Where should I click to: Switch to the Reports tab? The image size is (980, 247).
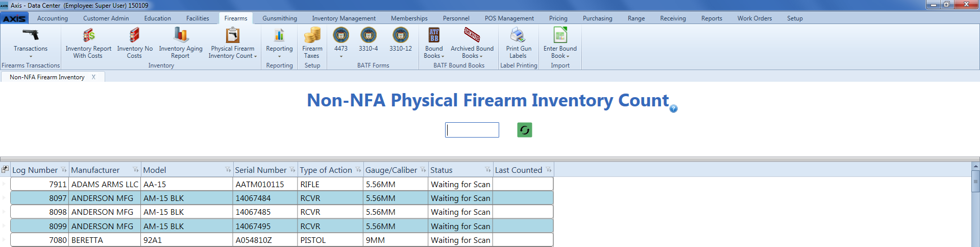[x=712, y=18]
